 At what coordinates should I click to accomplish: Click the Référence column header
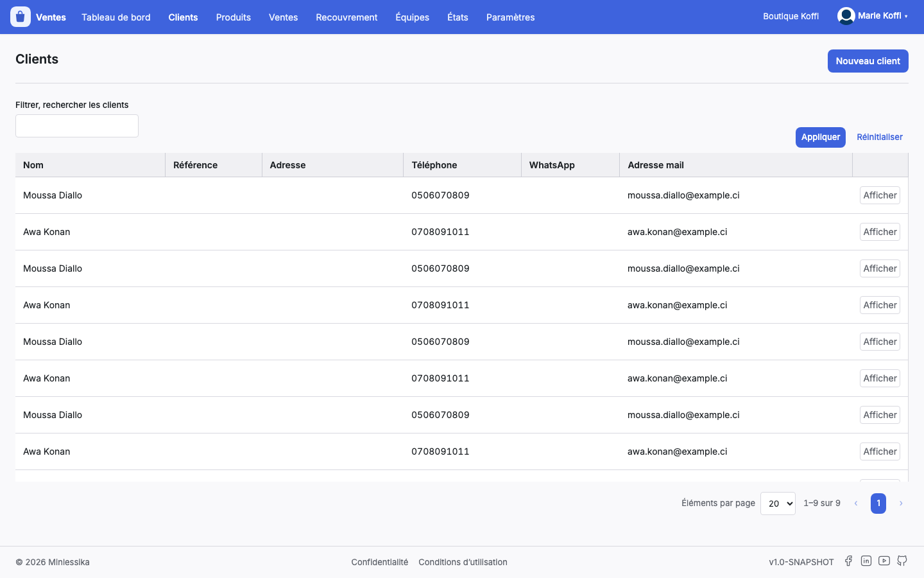(214, 165)
